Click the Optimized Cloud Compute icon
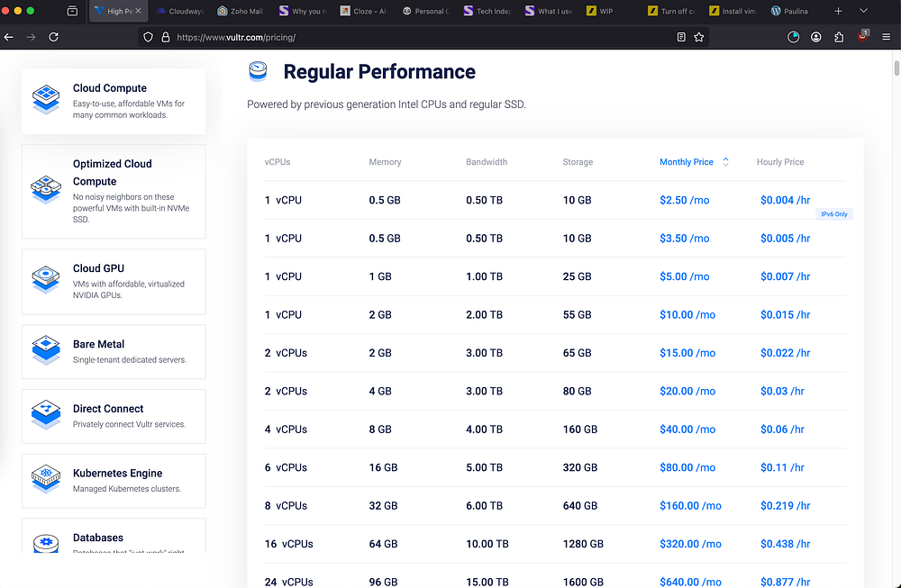 [x=46, y=189]
